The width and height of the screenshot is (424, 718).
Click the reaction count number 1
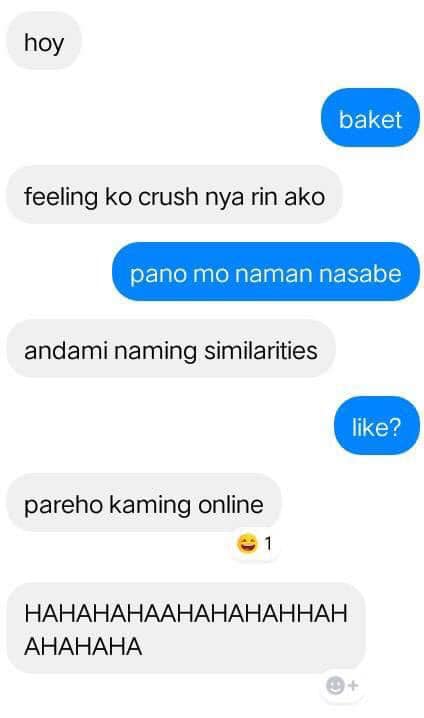click(x=268, y=544)
